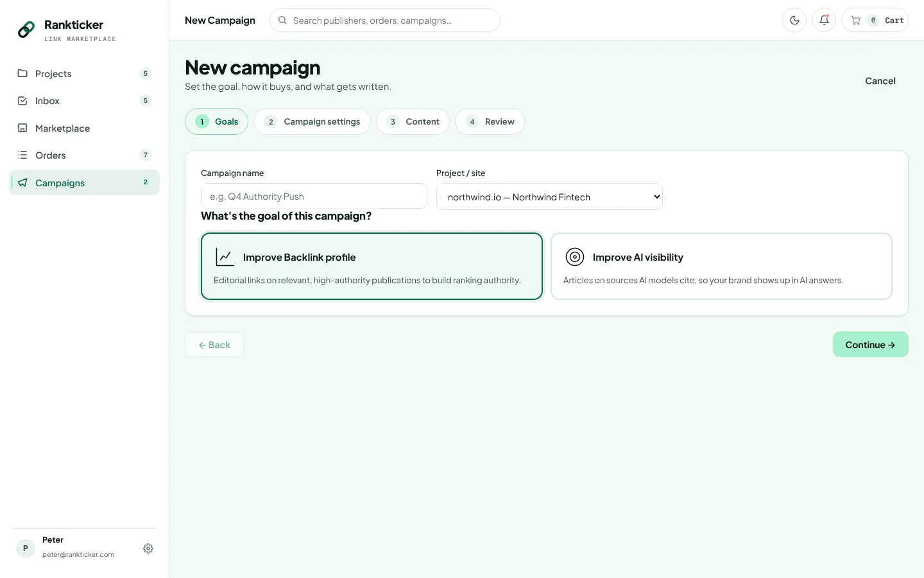Toggle dark mode with the moon icon
This screenshot has width=924, height=578.
794,20
